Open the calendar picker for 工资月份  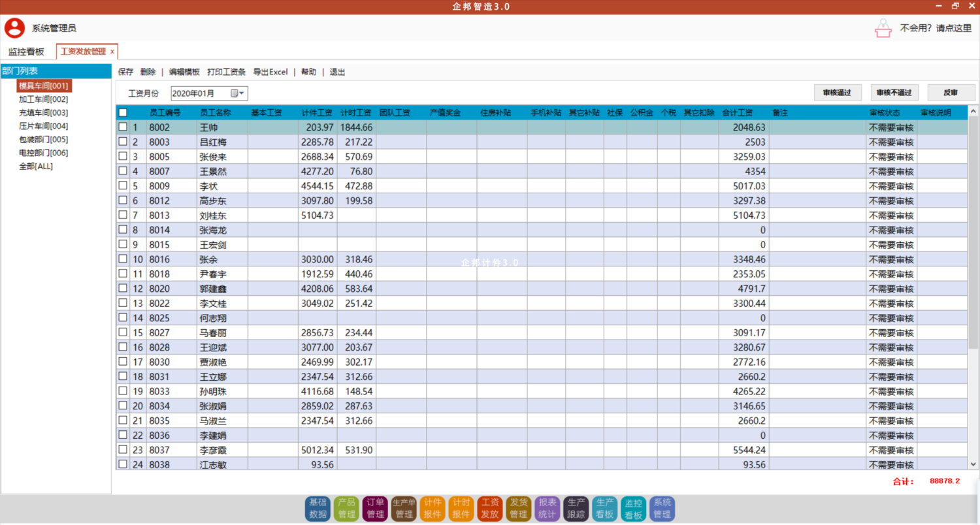point(237,93)
